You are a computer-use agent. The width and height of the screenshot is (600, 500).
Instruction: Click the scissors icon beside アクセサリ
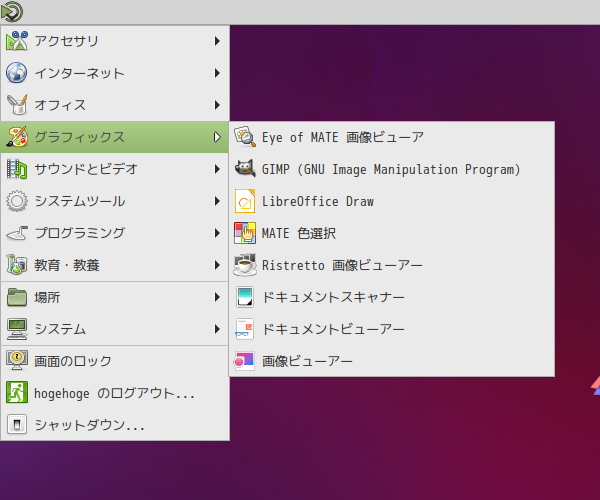coord(17,41)
